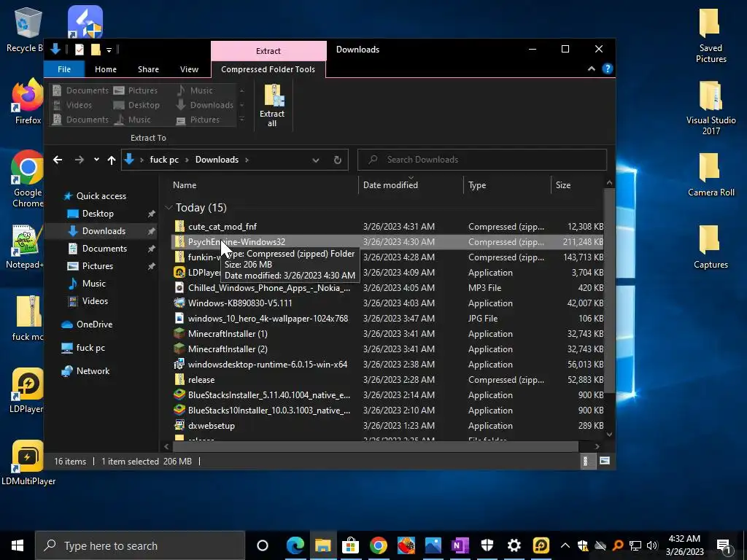Click the Task View circle icon
This screenshot has width=747, height=560.
(263, 545)
